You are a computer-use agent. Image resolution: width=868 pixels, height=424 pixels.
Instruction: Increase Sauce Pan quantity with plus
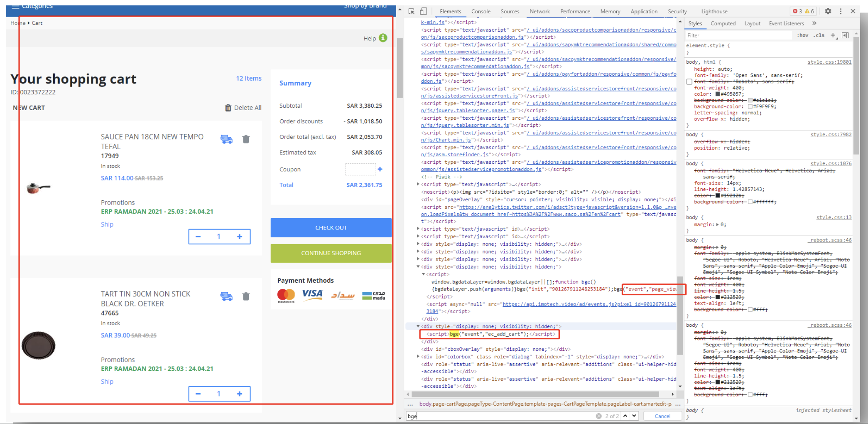240,237
